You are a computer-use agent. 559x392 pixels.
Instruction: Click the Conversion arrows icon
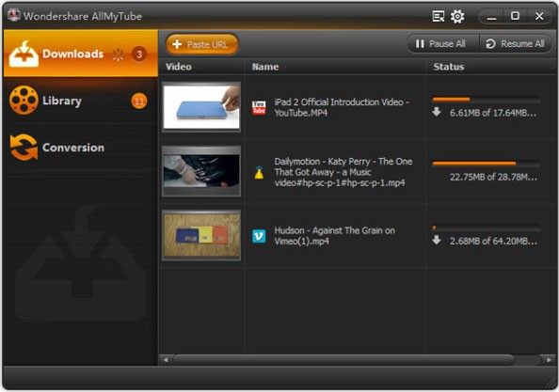point(24,148)
